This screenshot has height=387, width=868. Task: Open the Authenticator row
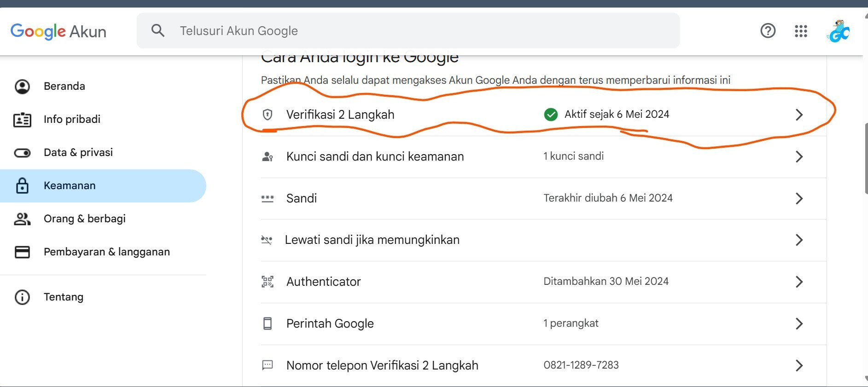click(543, 282)
